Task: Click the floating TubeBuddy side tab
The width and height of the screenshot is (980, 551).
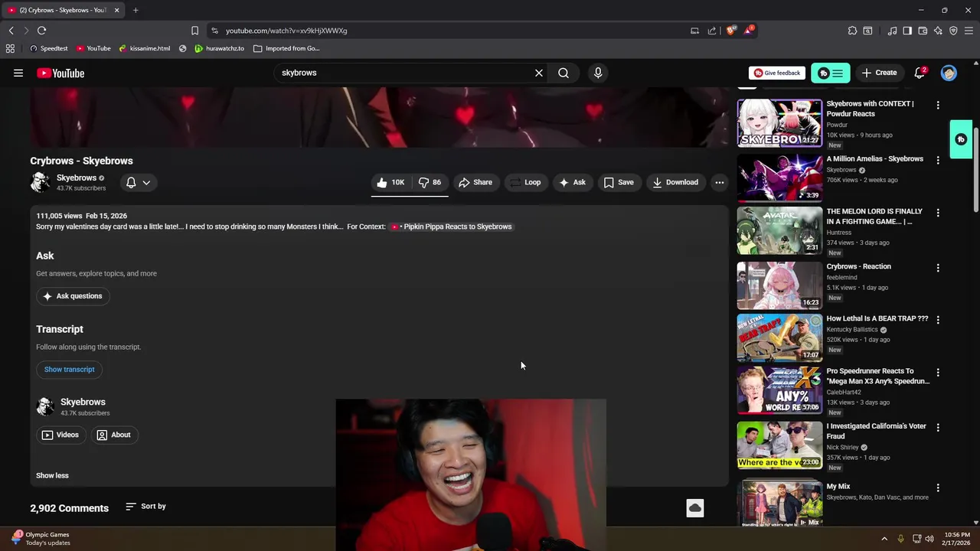Action: 961,139
